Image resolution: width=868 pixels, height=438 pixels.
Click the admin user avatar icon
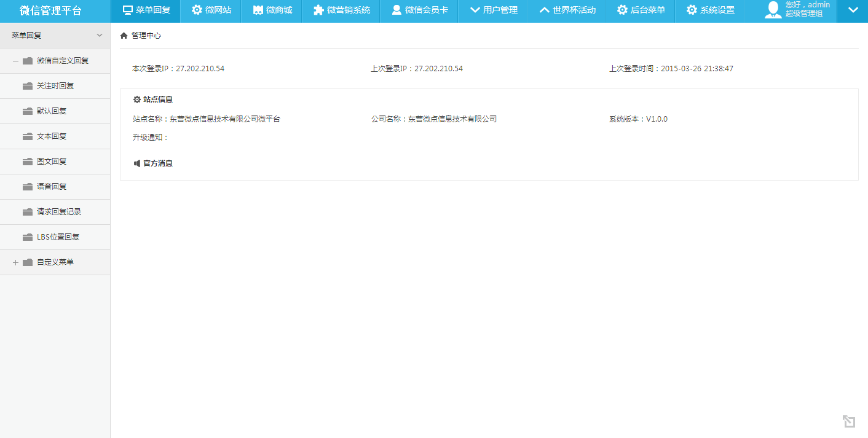[x=773, y=10]
